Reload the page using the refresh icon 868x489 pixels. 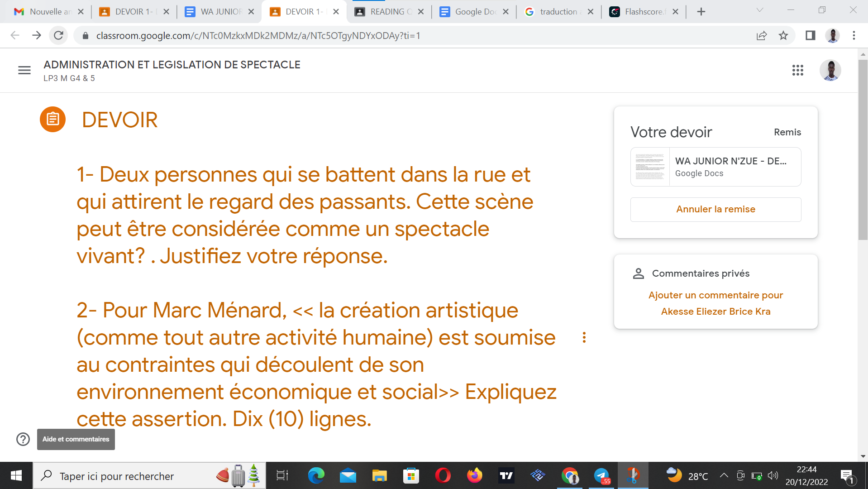pyautogui.click(x=58, y=36)
